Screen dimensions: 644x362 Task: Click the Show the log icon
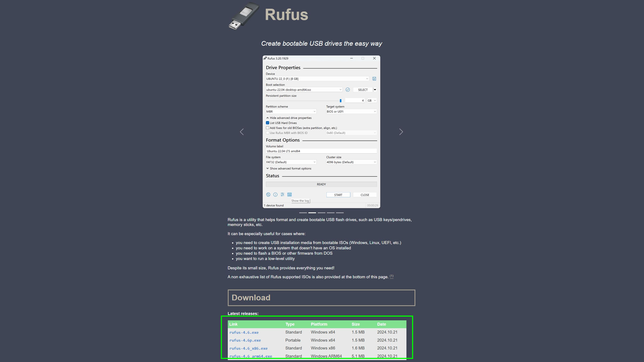point(289,195)
